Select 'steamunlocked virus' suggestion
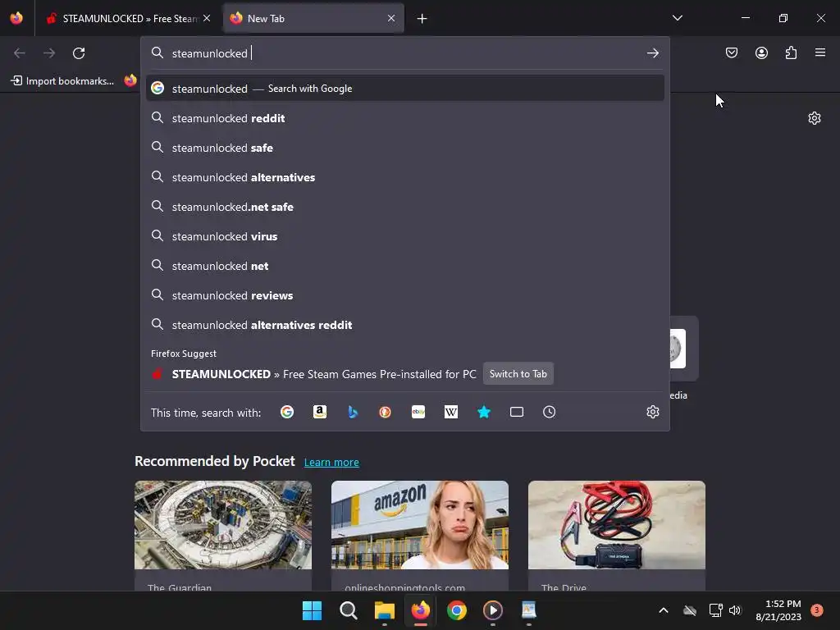Screen dimensions: 840x630 point(405,236)
